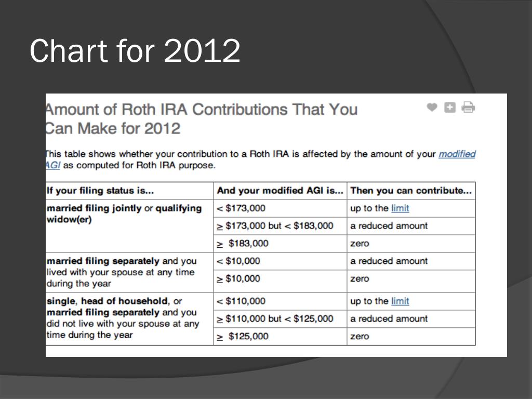Open the 'modified' link in intro text
The height and width of the screenshot is (399, 532).
pos(457,154)
